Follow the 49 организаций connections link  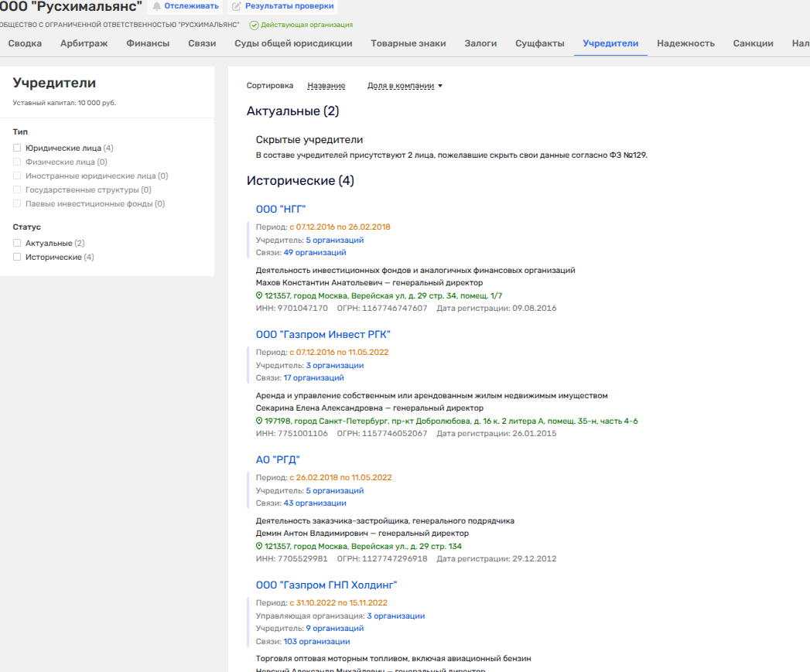pos(315,253)
